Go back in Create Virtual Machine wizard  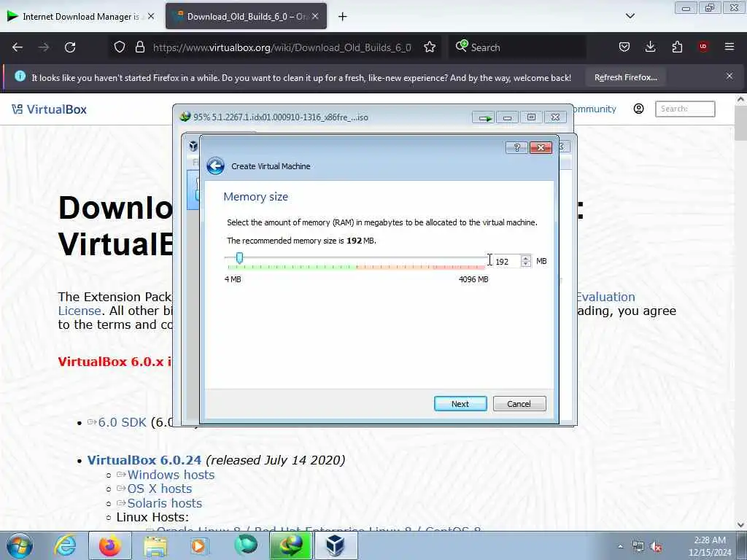[x=215, y=166]
